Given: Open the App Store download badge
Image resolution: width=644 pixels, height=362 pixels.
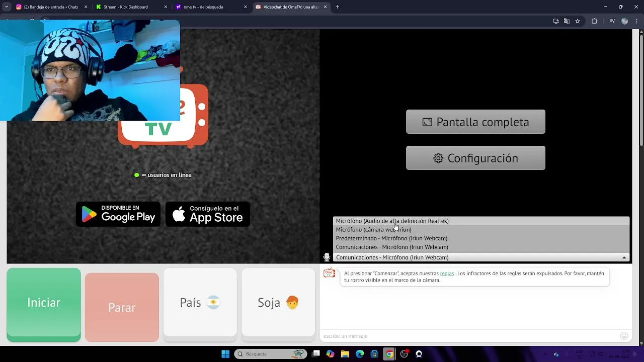Looking at the screenshot, I should point(208,214).
